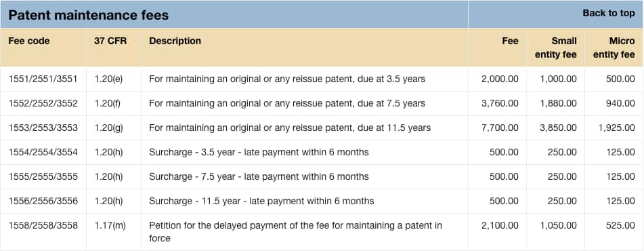Click the Micro entity fee header

tap(614, 47)
